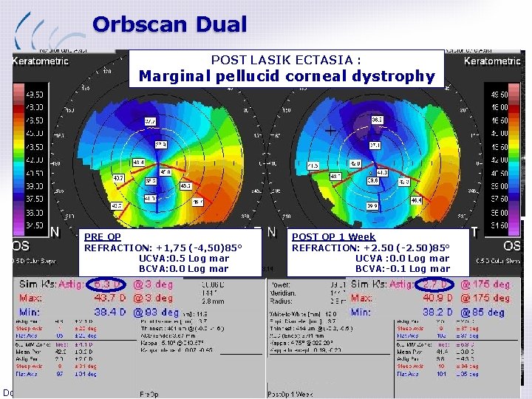Click the "40.7" reading on the pre-op map
The width and height of the screenshot is (532, 399).
(118, 178)
